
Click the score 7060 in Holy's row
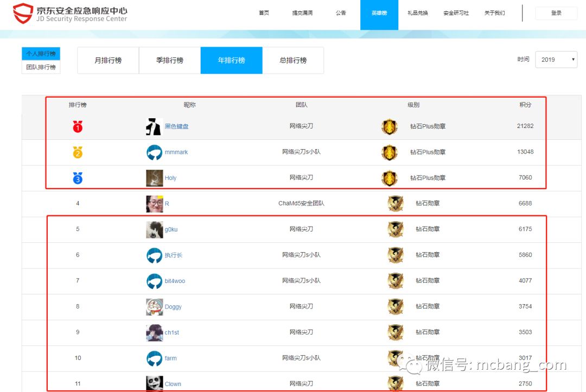point(525,178)
